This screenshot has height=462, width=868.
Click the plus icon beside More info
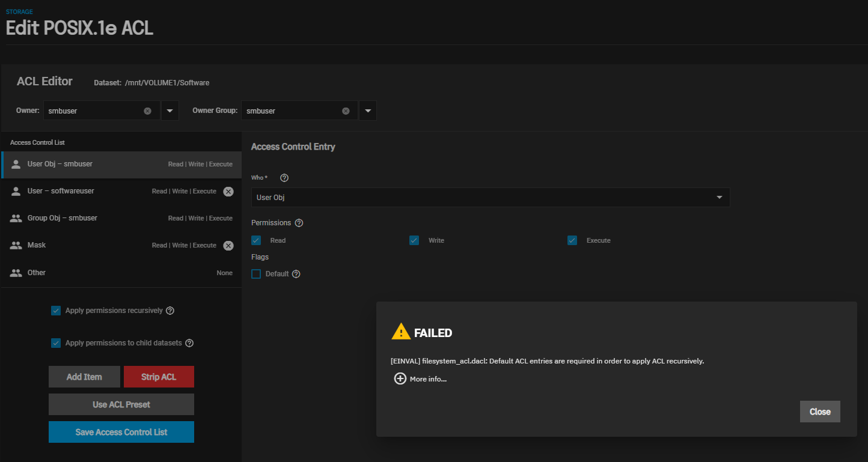click(400, 378)
